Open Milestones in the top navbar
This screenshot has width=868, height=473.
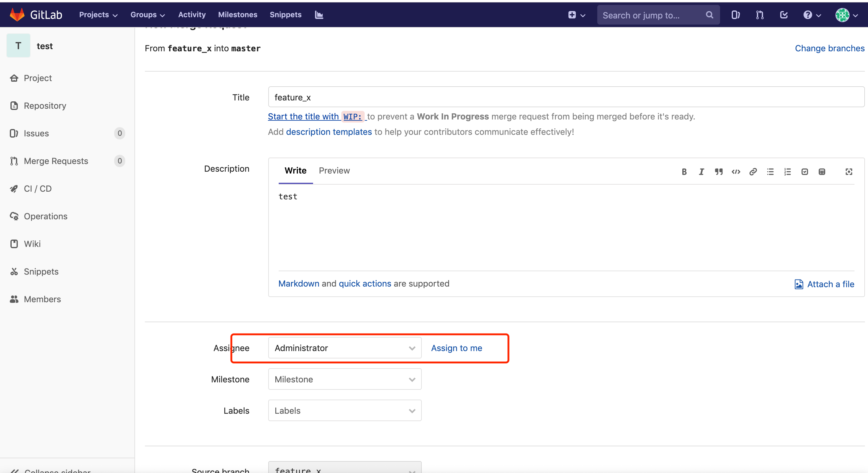pos(238,14)
